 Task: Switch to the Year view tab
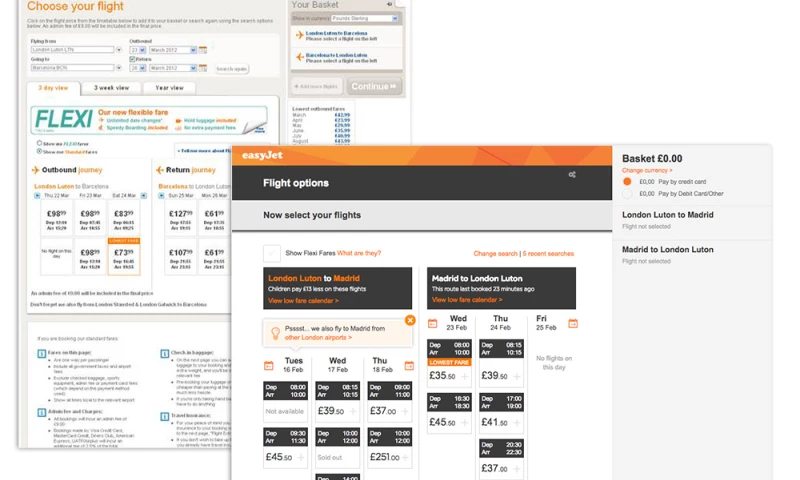point(169,88)
